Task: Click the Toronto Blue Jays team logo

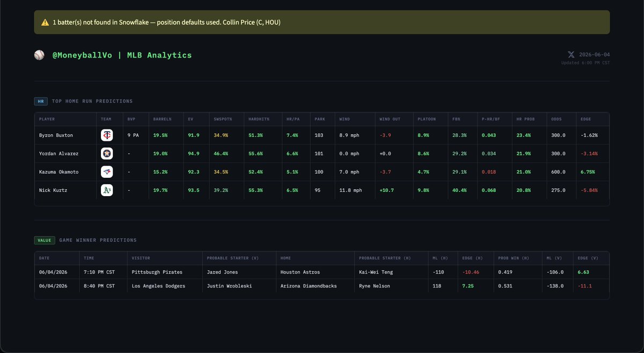Action: coord(107,172)
